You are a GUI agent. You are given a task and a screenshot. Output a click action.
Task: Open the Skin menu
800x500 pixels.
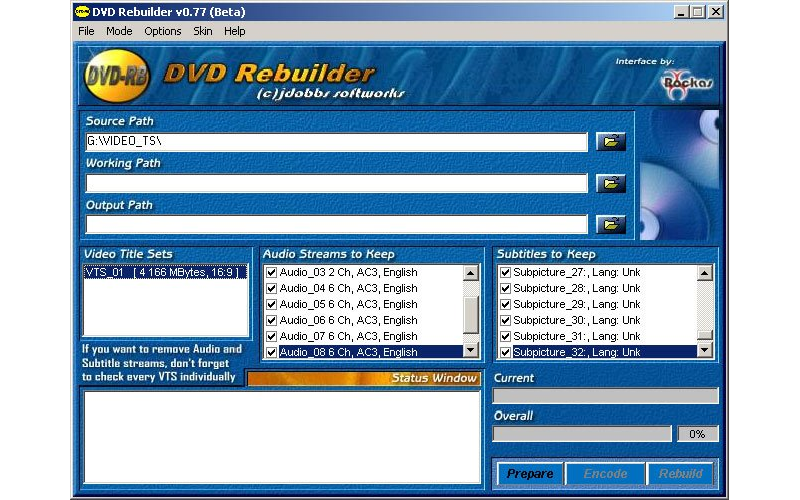pyautogui.click(x=203, y=31)
